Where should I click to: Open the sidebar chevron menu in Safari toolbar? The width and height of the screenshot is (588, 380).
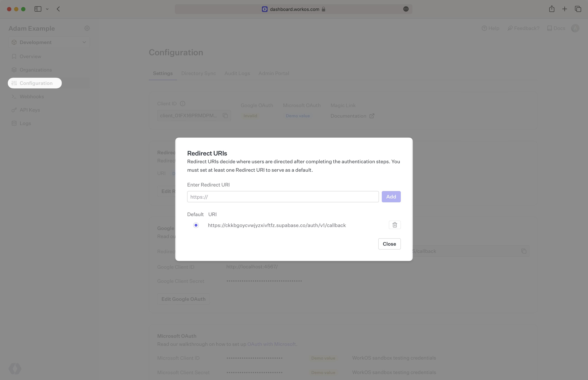(x=47, y=9)
